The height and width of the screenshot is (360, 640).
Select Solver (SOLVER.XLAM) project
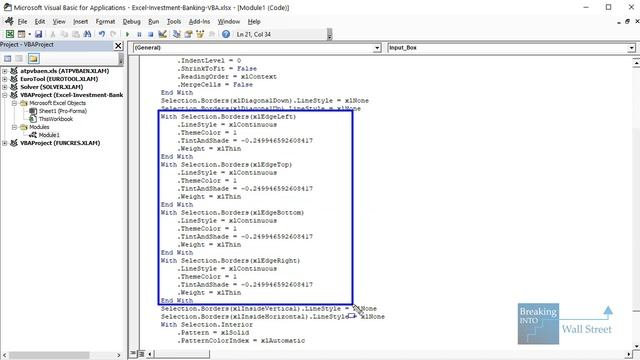click(51, 87)
